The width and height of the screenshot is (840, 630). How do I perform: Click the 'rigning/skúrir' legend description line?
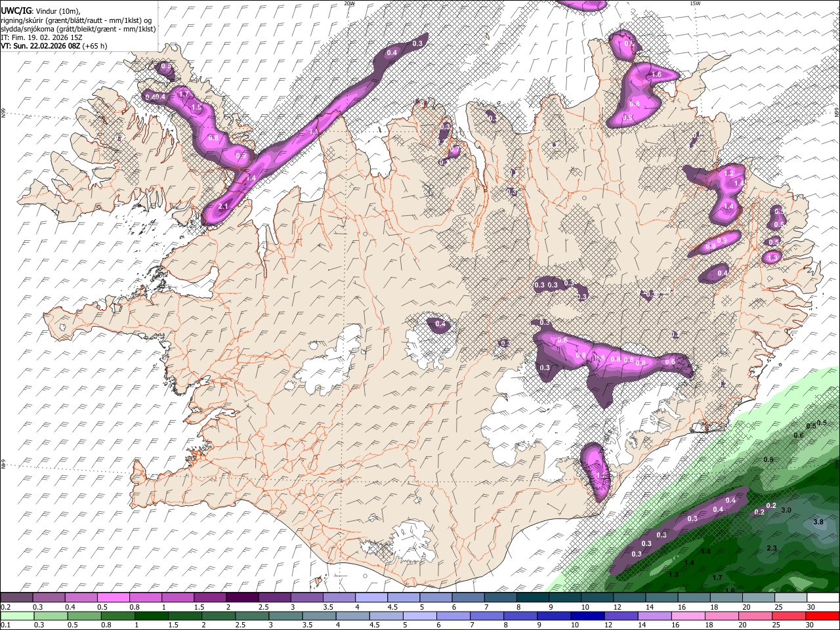click(x=77, y=20)
